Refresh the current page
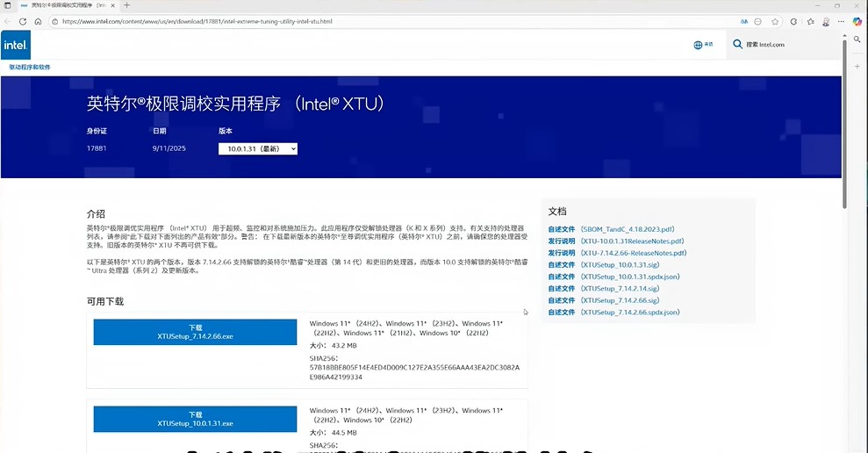Viewport: 868px width, 453px height. click(23, 22)
